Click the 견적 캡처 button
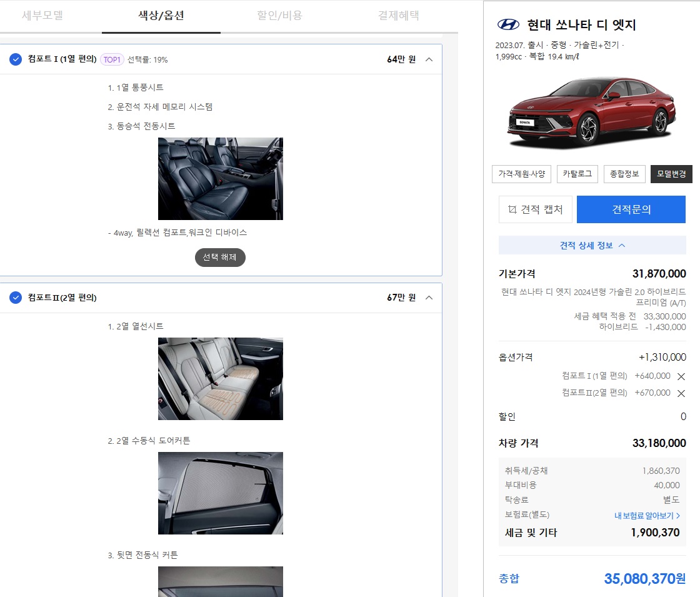Viewport: 700px width, 597px height. click(x=535, y=209)
